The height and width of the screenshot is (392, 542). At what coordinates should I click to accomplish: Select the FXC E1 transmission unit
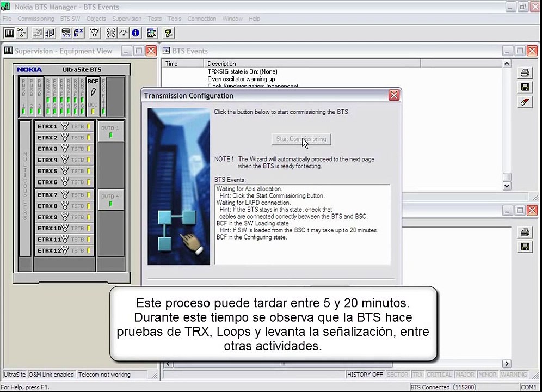click(x=103, y=96)
